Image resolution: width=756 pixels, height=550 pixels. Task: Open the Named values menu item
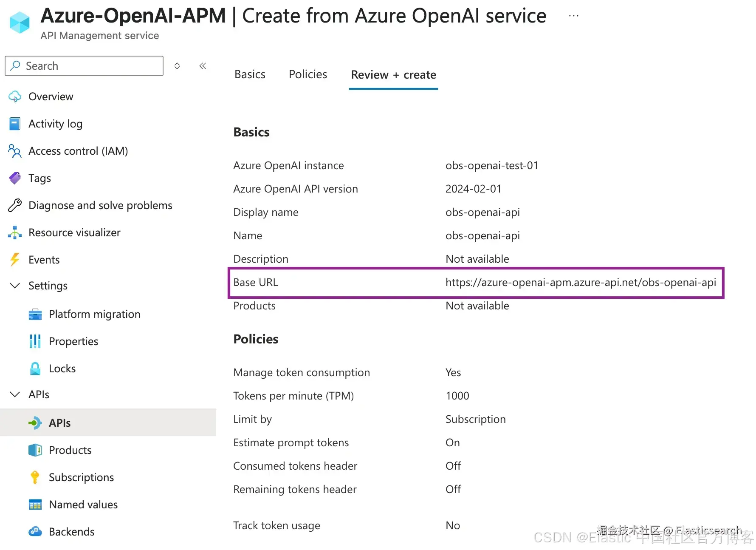(83, 505)
